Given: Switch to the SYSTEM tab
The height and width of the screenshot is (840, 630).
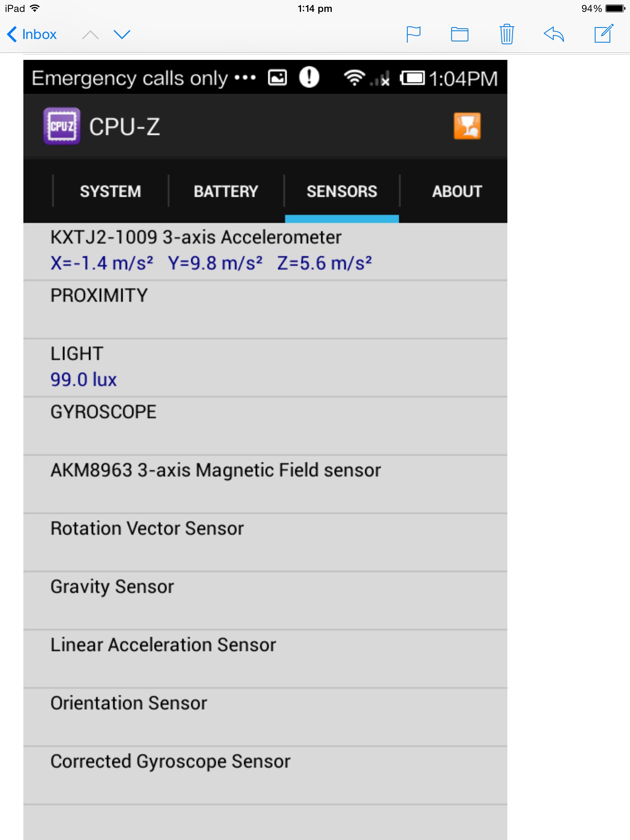Looking at the screenshot, I should 111,192.
